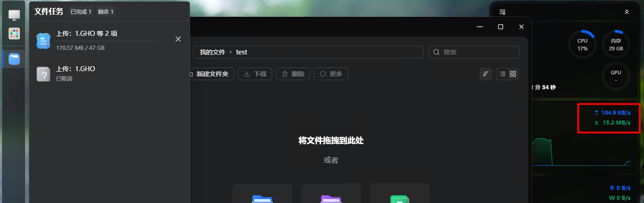Click the magnifier icon in search box
Screen dimensions: 644x203
pyautogui.click(x=436, y=52)
